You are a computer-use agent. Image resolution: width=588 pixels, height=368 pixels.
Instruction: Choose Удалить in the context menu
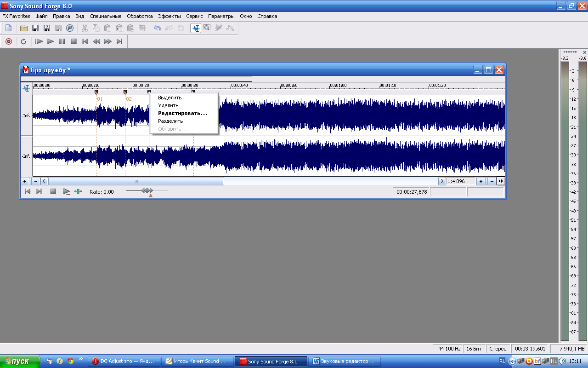click(x=184, y=105)
